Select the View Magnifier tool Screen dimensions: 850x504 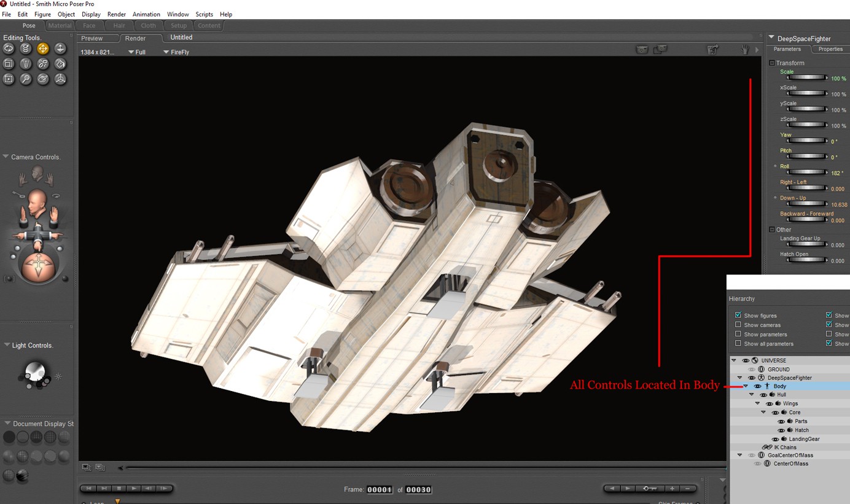pyautogui.click(x=26, y=79)
